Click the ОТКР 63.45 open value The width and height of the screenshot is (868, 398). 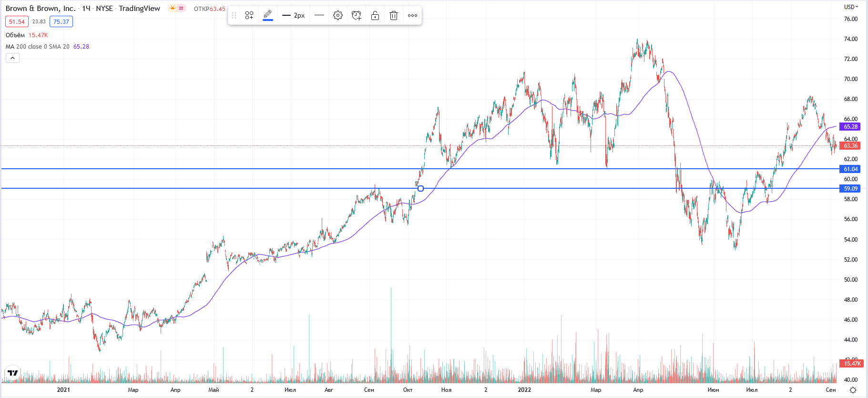[209, 9]
